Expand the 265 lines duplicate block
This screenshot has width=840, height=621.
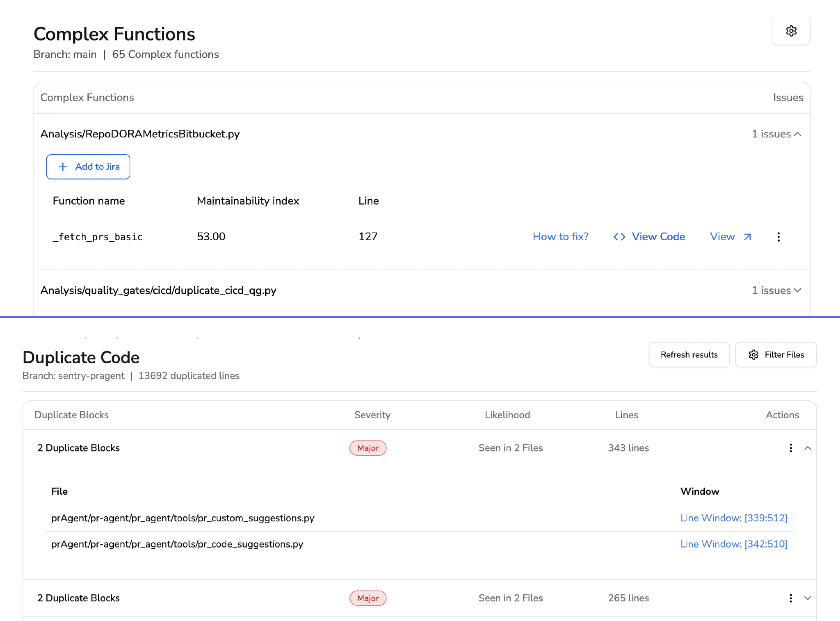click(x=807, y=598)
